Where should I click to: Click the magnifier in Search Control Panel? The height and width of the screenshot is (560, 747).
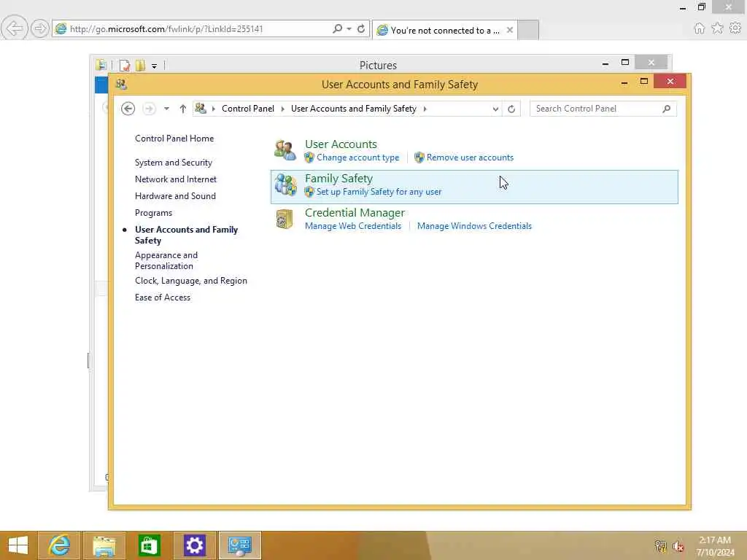click(x=667, y=109)
